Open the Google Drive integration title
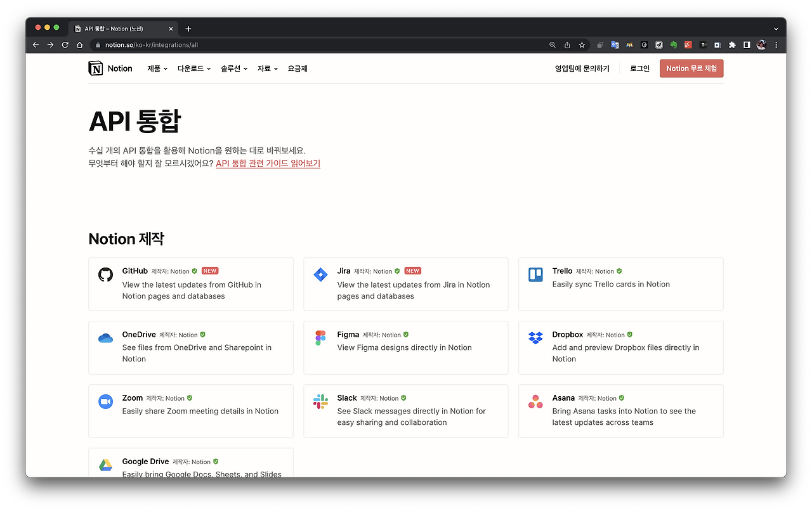This screenshot has height=511, width=812. pos(145,461)
